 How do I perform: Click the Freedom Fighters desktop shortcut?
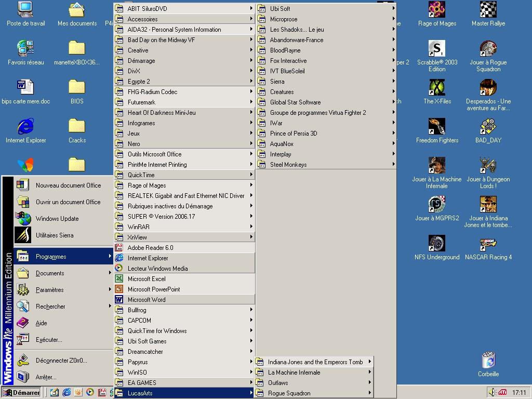(437, 131)
